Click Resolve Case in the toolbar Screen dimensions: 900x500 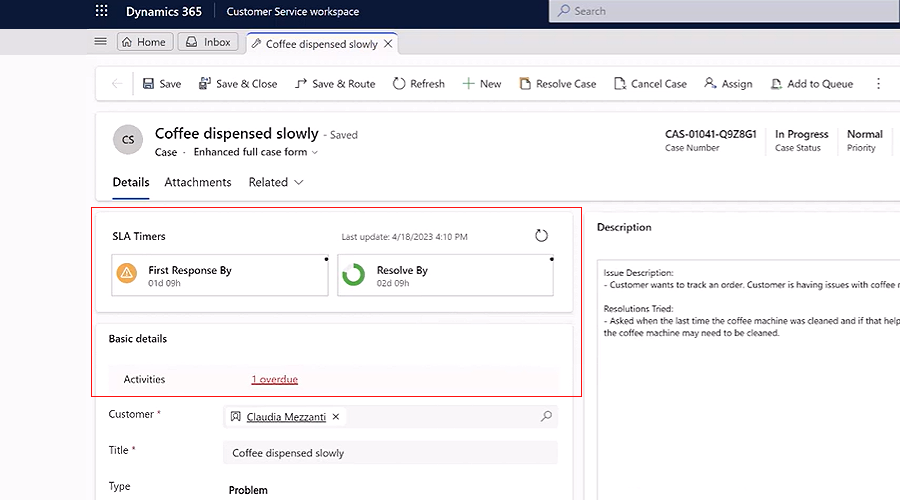pyautogui.click(x=557, y=84)
